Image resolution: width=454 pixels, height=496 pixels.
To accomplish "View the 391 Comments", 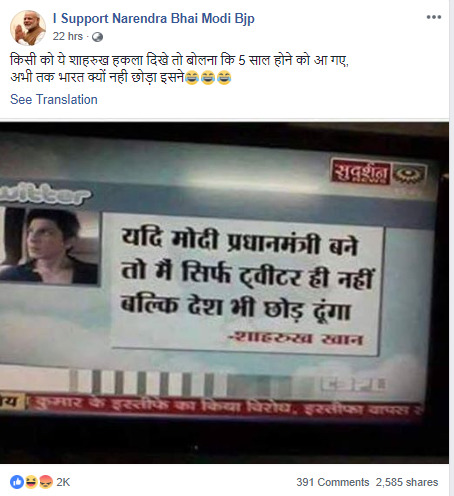I will pyautogui.click(x=333, y=482).
